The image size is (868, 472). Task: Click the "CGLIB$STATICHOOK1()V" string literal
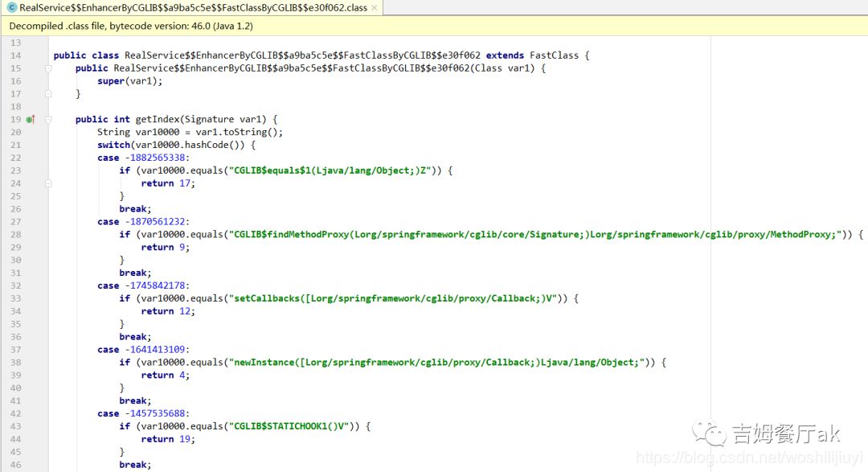pyautogui.click(x=289, y=427)
